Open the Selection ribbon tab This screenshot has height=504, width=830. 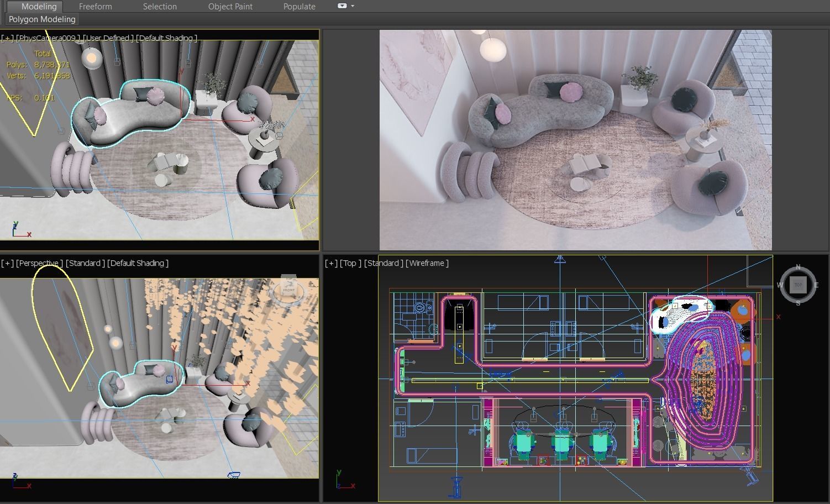pos(160,7)
